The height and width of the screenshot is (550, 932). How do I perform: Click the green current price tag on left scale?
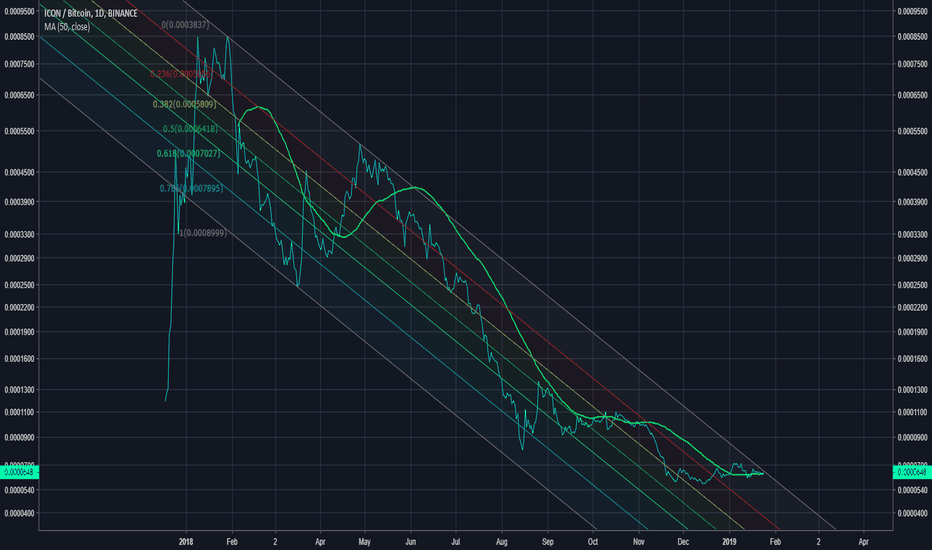point(19,473)
